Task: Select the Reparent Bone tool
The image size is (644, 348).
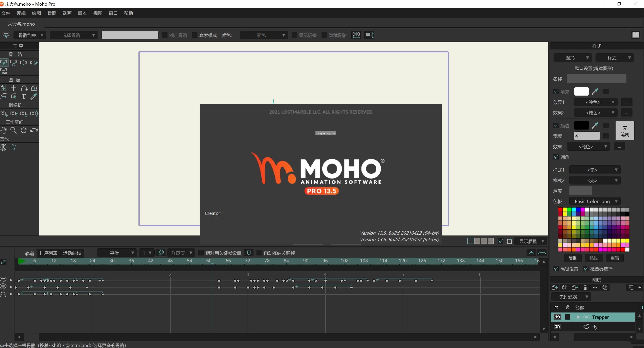Action: click(4, 71)
